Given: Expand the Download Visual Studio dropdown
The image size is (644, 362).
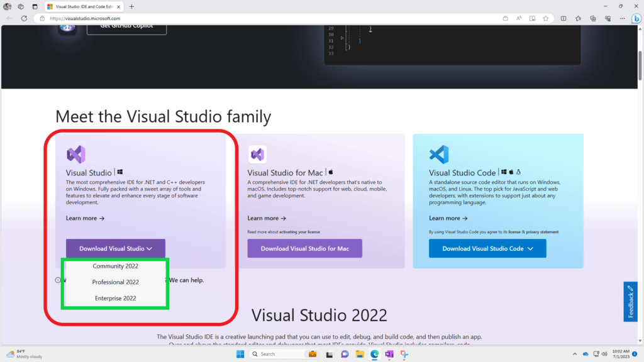Looking at the screenshot, I should pos(116,248).
